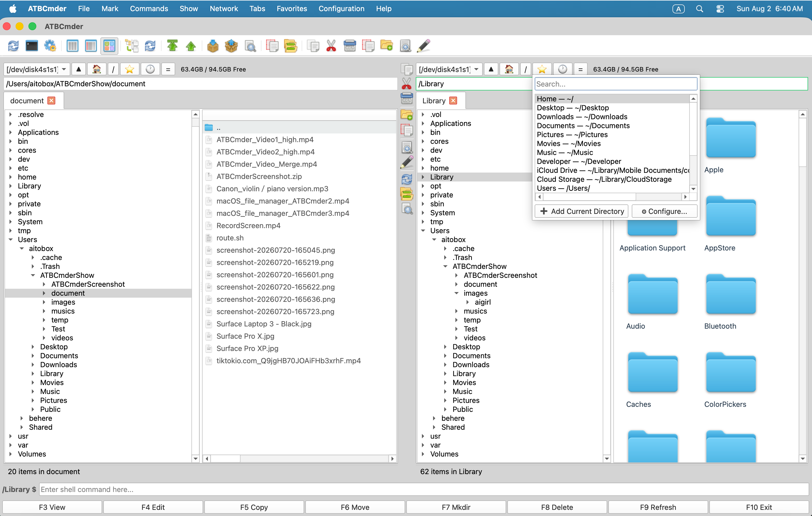
Task: Open the left panel history clock
Action: click(x=150, y=69)
